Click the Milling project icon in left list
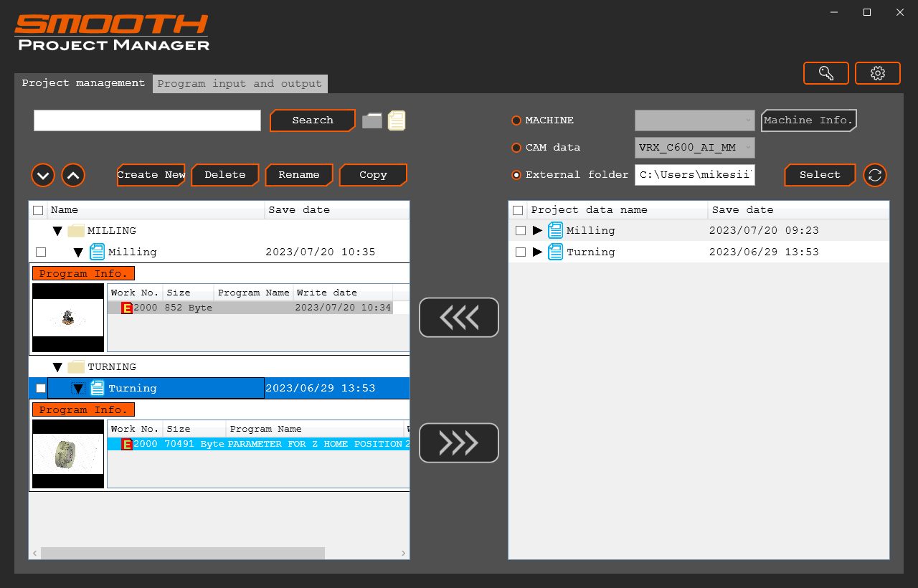Viewport: 918px width, 588px height. (x=97, y=252)
